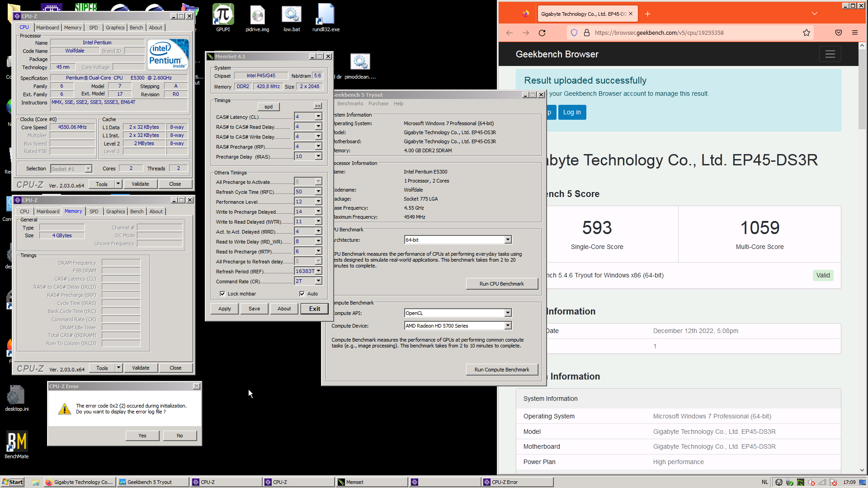Toggle the Auto checkbox in MemSet
Screen dimensions: 868x488
(x=302, y=294)
